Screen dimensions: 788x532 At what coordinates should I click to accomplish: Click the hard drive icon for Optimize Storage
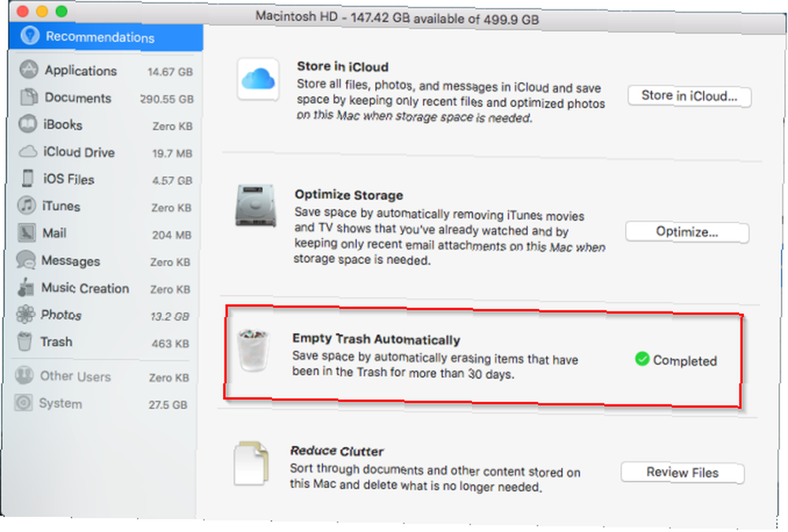pyautogui.click(x=256, y=206)
